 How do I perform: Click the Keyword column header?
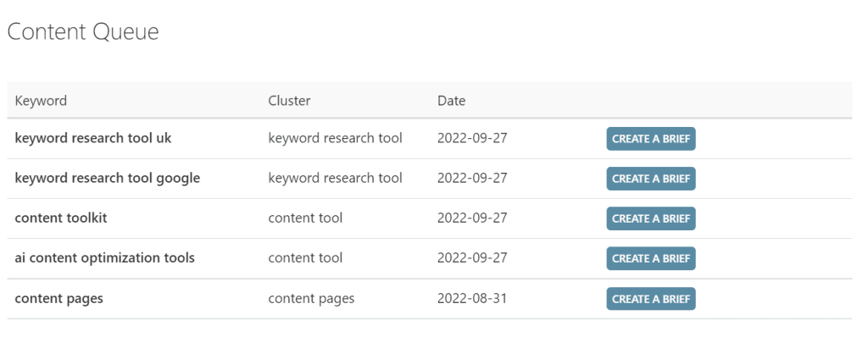[41, 101]
